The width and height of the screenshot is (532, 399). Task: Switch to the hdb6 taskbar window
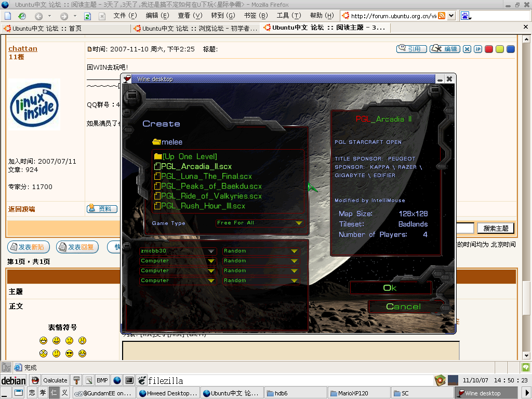click(x=296, y=393)
